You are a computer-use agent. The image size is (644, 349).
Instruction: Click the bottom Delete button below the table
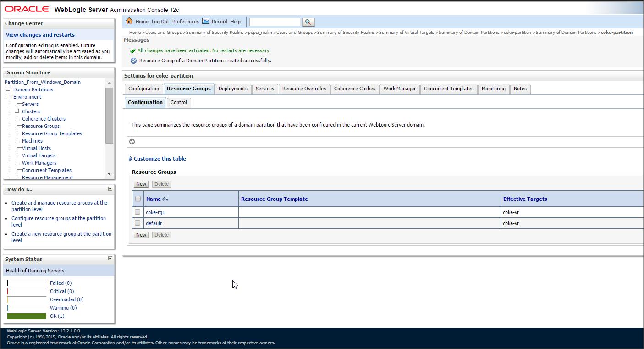[161, 235]
